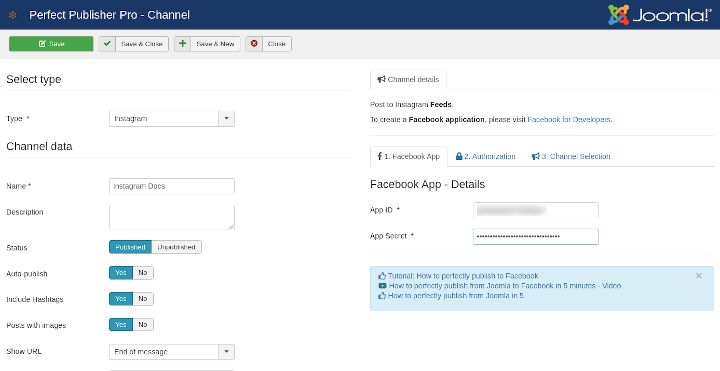Click the Facebook icon on Facebook App tab

pyautogui.click(x=379, y=156)
